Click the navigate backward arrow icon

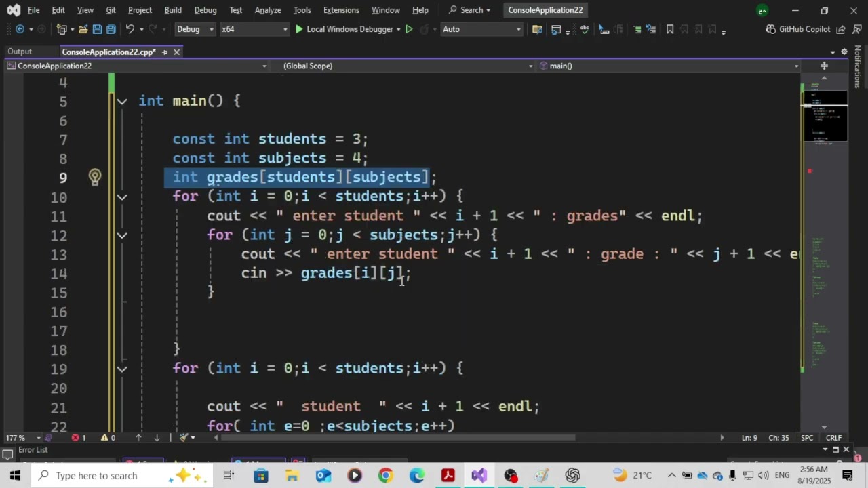click(20, 29)
